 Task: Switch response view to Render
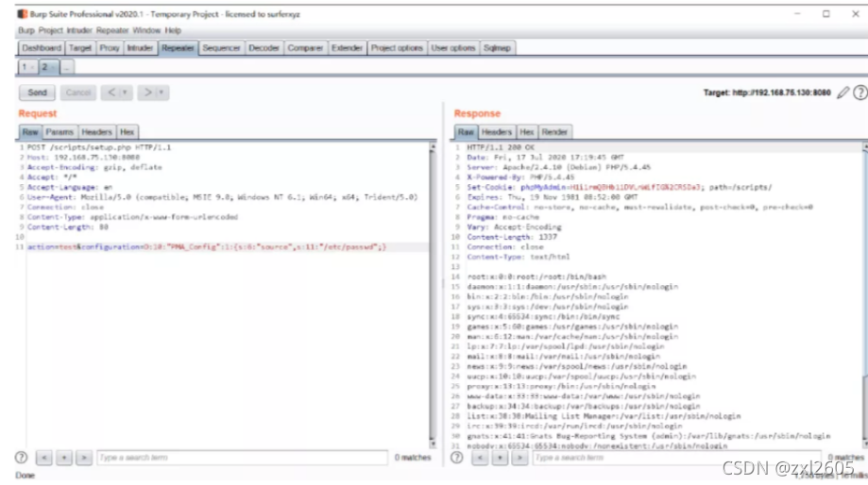(554, 132)
